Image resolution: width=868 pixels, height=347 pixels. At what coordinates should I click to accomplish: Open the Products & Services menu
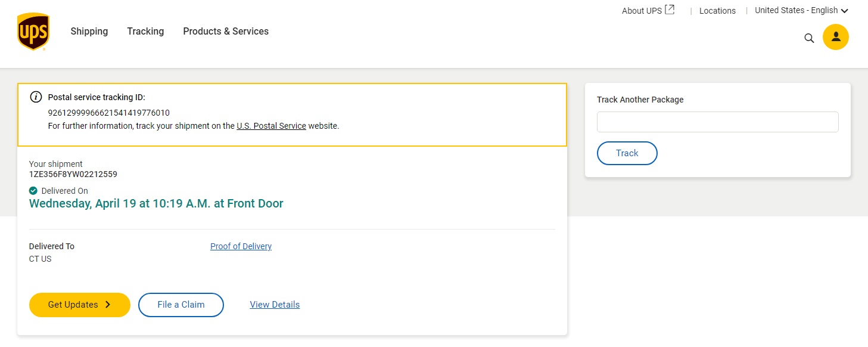click(x=226, y=32)
